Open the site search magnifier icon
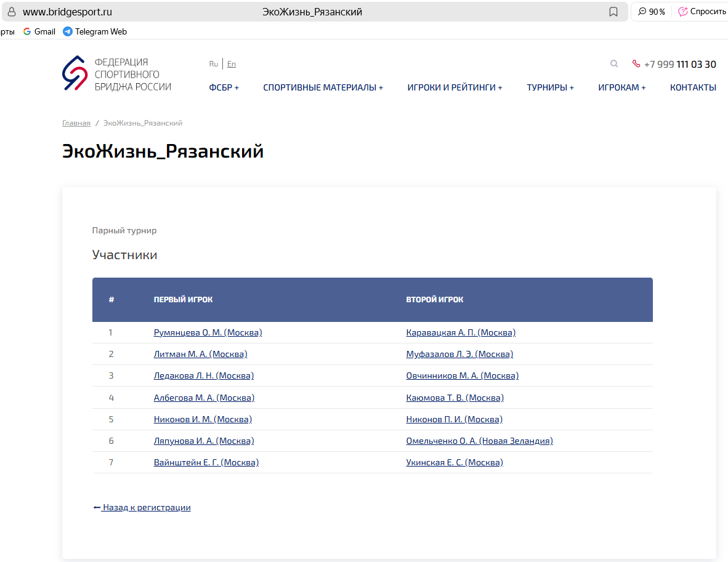Screen dimensions: 728x562 click(x=614, y=63)
